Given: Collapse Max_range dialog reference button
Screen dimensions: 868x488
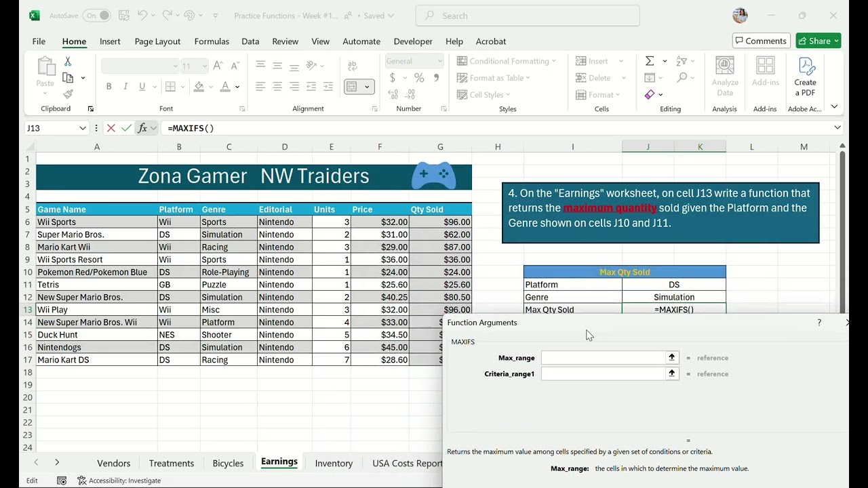Looking at the screenshot, I should [x=672, y=357].
